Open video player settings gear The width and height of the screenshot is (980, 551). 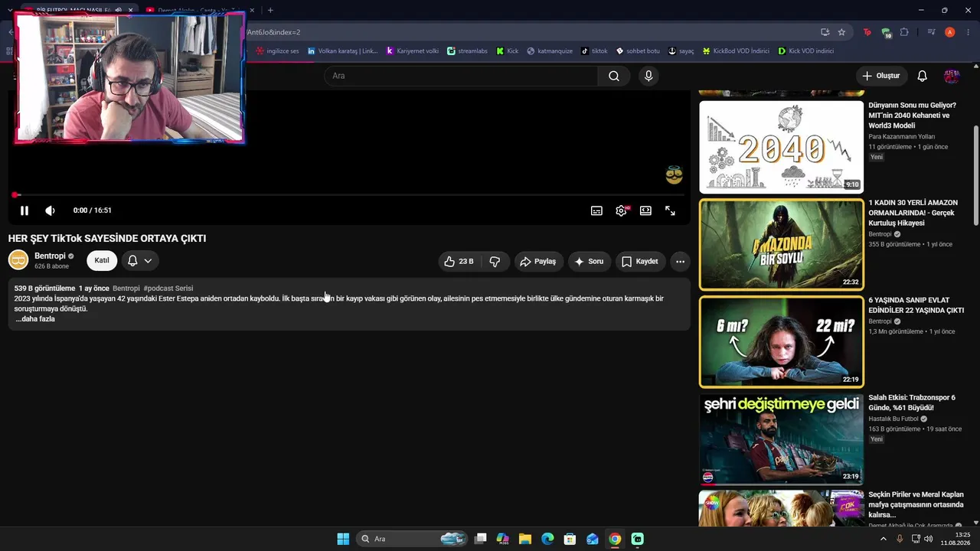[x=621, y=210]
